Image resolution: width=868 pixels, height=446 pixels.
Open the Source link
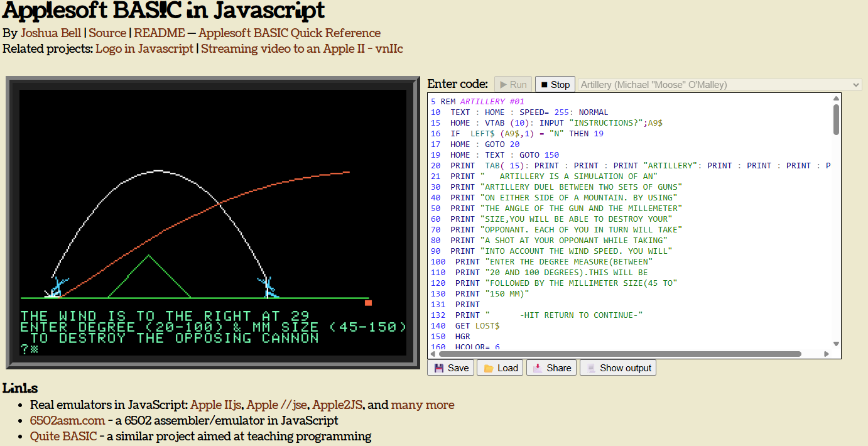[x=107, y=33]
